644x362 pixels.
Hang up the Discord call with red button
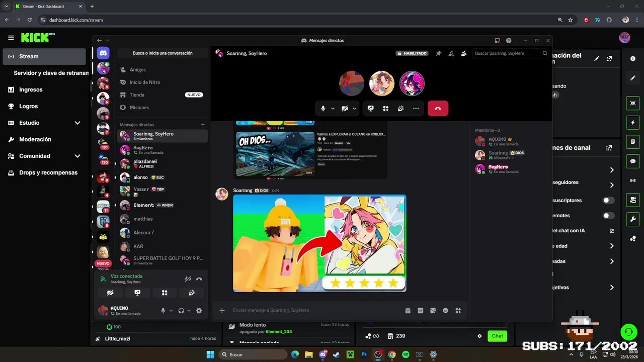(x=438, y=108)
